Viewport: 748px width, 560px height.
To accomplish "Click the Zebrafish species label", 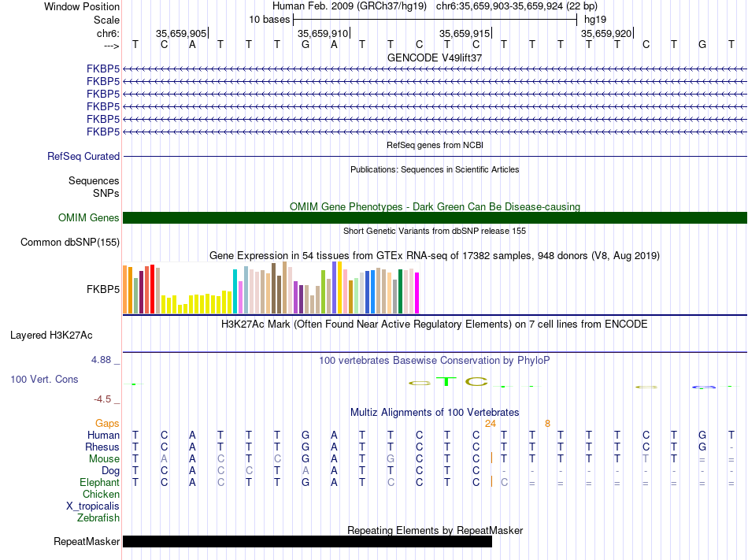I will click(x=98, y=518).
